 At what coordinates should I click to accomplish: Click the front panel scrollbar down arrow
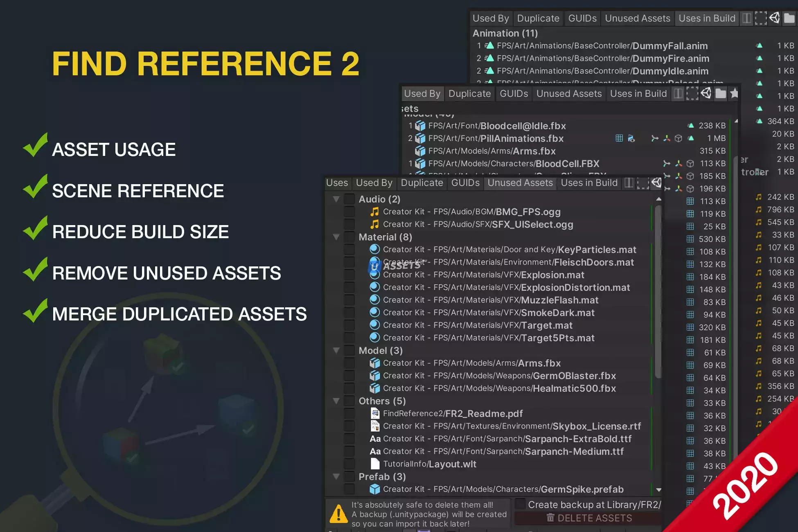coord(658,490)
